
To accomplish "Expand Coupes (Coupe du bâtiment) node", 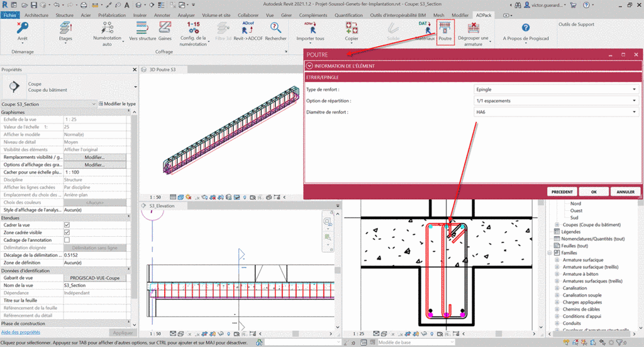I will coord(557,225).
